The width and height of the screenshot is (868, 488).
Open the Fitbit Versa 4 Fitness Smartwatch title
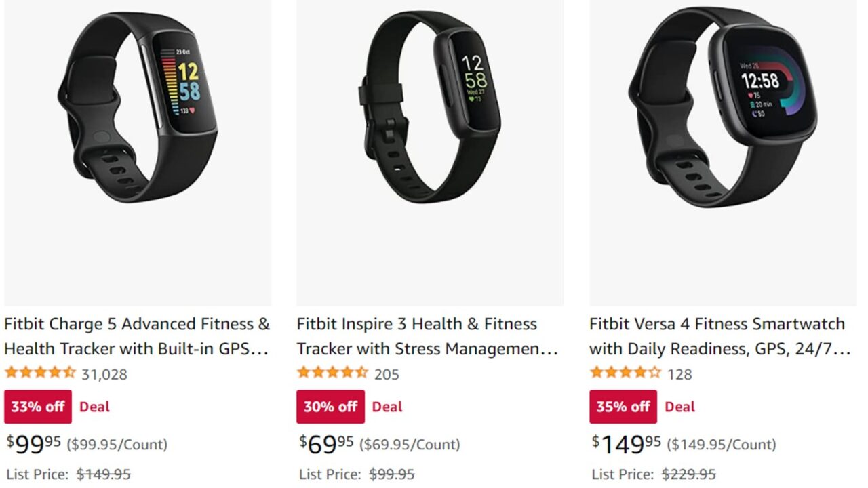coord(720,336)
